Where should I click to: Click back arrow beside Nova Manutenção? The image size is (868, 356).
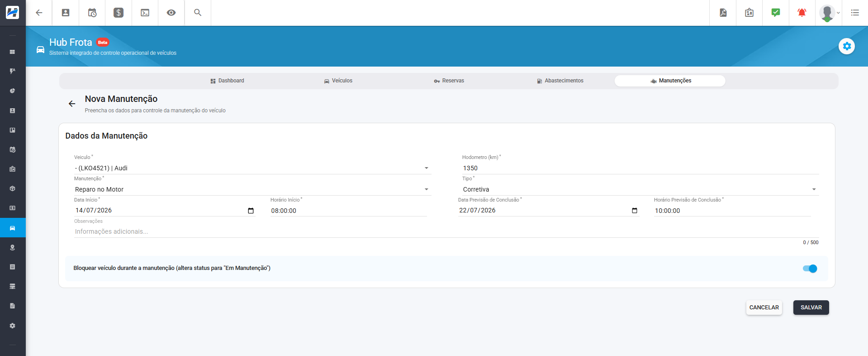(72, 104)
